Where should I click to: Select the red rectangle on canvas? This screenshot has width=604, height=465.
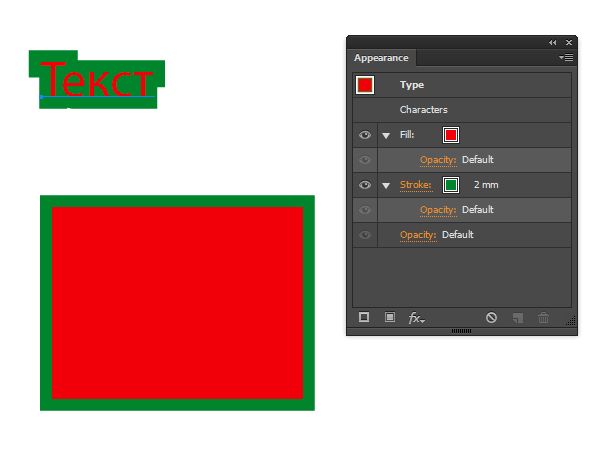[x=177, y=303]
